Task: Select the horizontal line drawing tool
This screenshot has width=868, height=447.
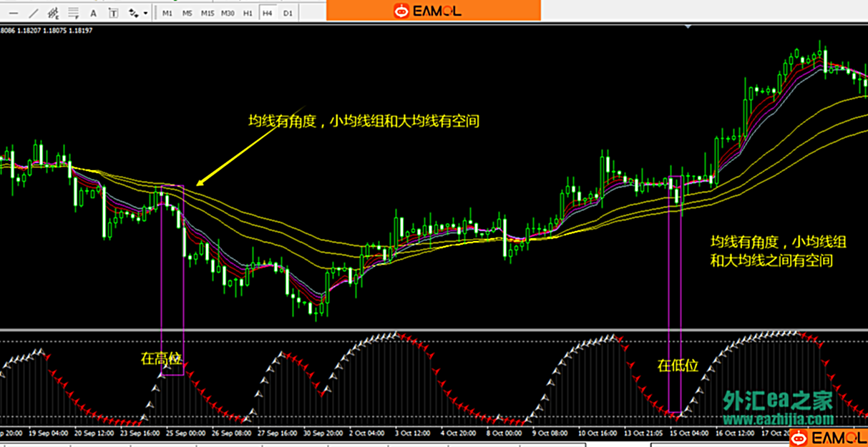Action: tap(14, 13)
